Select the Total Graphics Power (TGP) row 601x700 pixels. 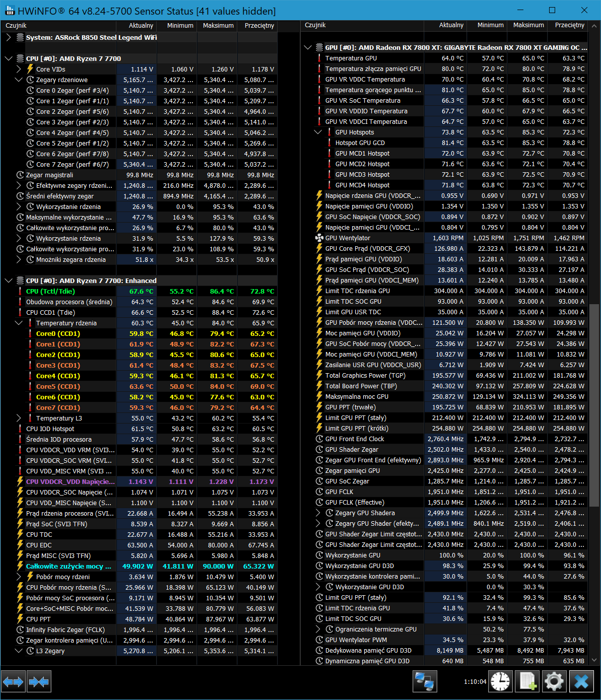pos(444,375)
